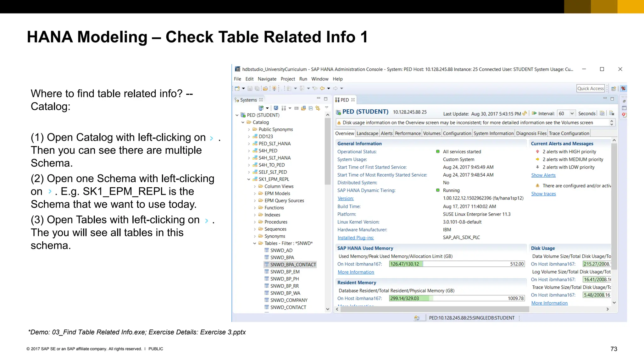Click the folder icon right of the SQL icon
This screenshot has height=362, width=644.
pyautogui.click(x=303, y=108)
